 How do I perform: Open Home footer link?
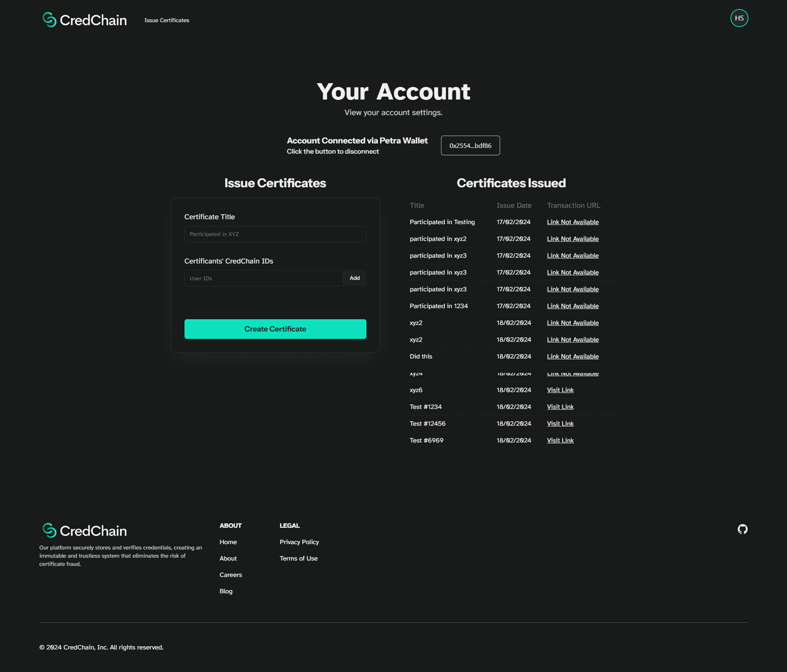coord(228,542)
